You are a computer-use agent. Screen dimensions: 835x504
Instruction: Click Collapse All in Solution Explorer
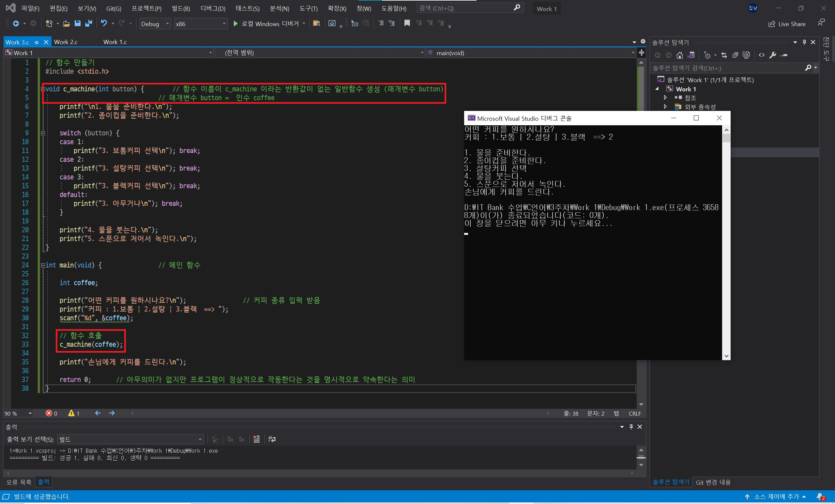click(x=735, y=55)
